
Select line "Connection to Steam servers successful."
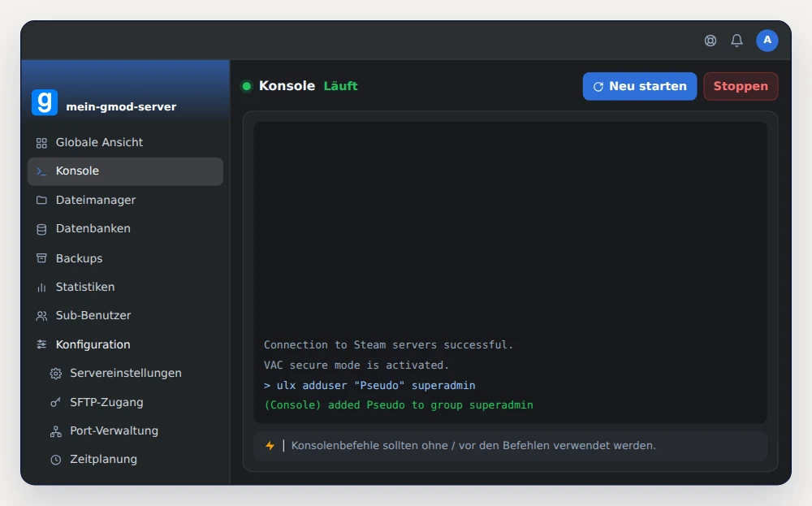tap(388, 345)
